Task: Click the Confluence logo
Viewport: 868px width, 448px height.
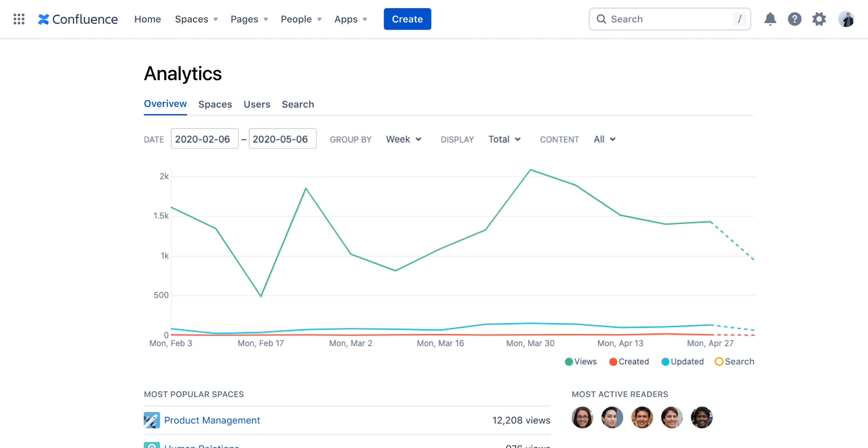Action: point(78,19)
